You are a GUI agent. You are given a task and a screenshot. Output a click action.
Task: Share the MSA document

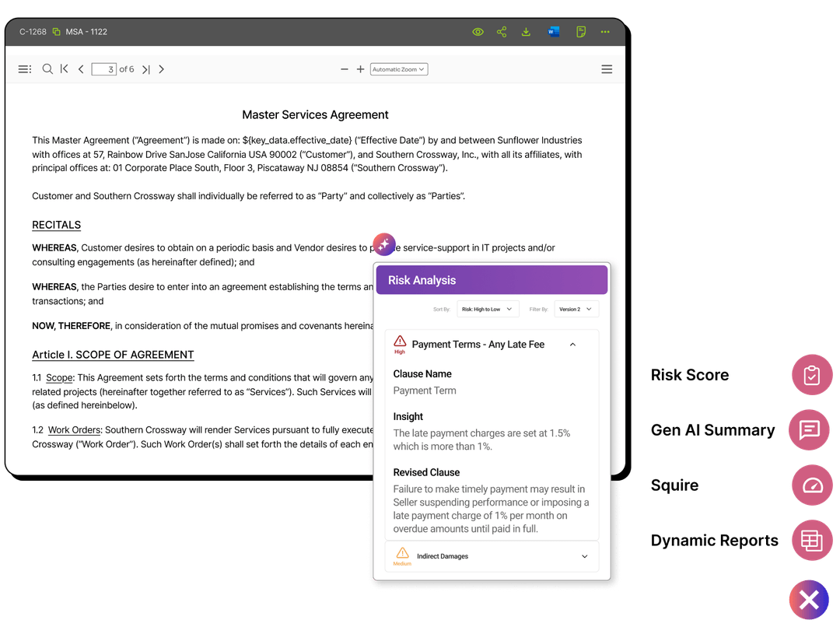tap(502, 32)
